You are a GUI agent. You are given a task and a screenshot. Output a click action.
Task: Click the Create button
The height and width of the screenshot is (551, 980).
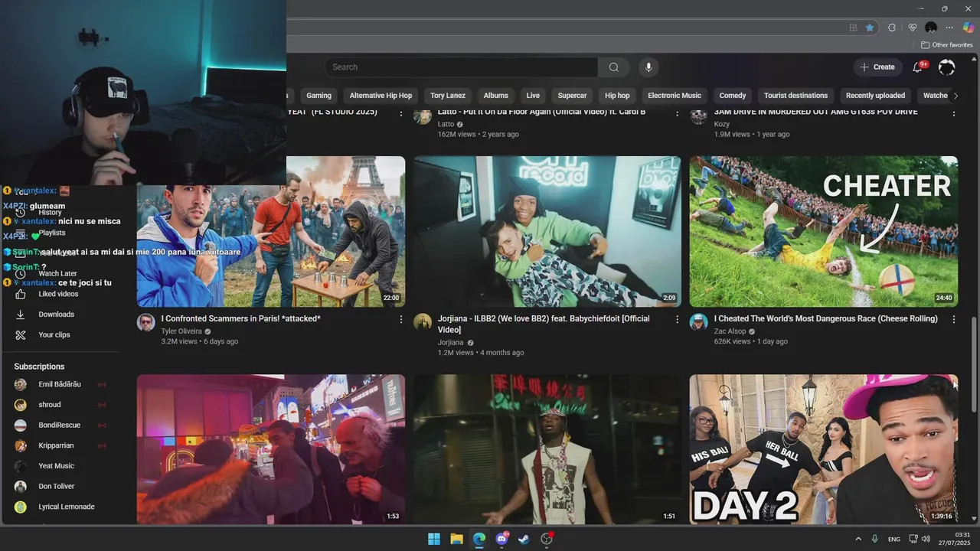click(x=877, y=67)
